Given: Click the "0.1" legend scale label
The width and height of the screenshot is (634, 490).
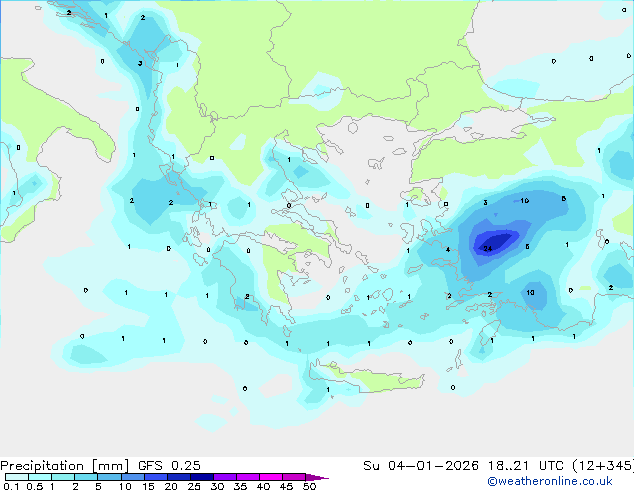Looking at the screenshot, I should 11,486.
